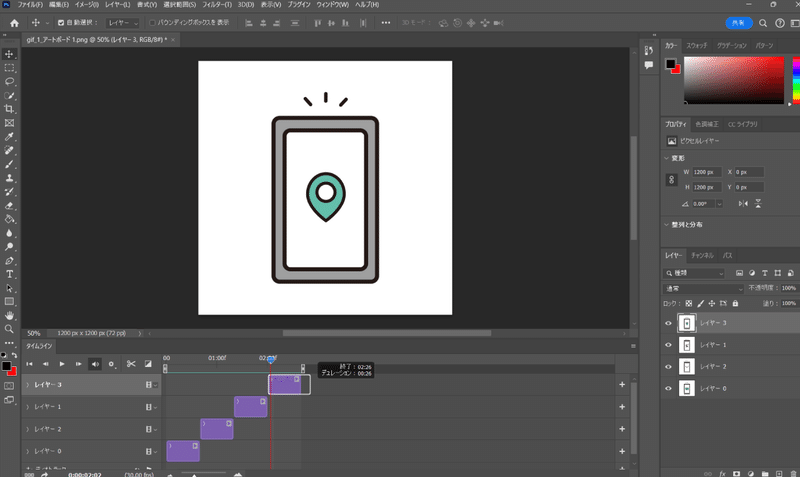Screen dimensions: 800x477
Task: Collapse the 変形 section in Properties
Action: click(x=666, y=158)
